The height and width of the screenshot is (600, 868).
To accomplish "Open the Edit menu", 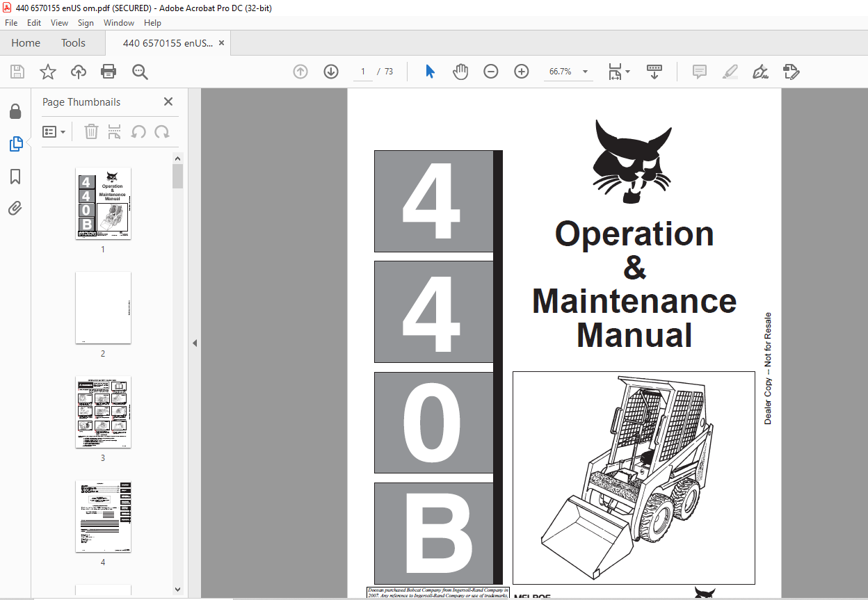I will pyautogui.click(x=34, y=23).
